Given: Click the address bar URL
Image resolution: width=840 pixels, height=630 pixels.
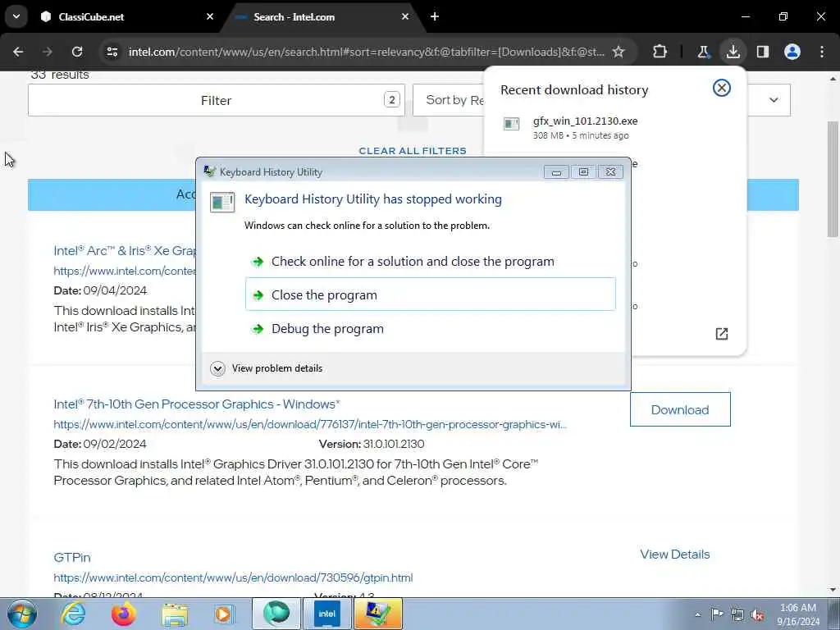Looking at the screenshot, I should 367,52.
